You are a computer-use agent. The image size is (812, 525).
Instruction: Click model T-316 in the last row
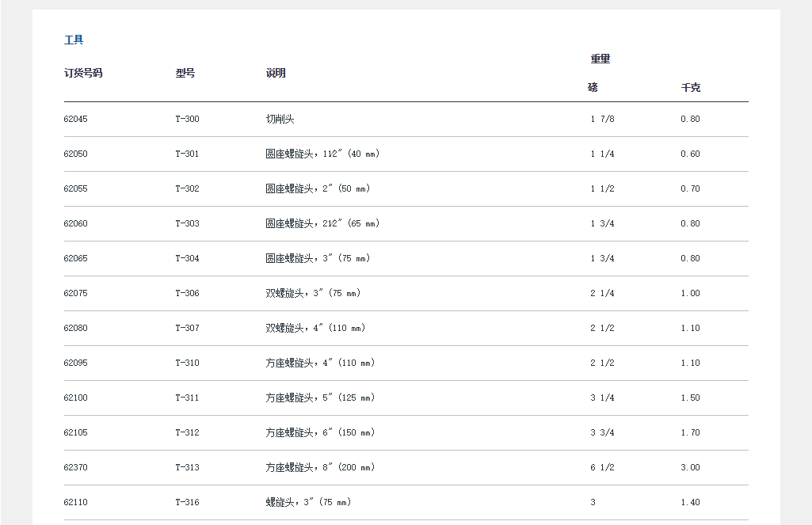point(187,502)
